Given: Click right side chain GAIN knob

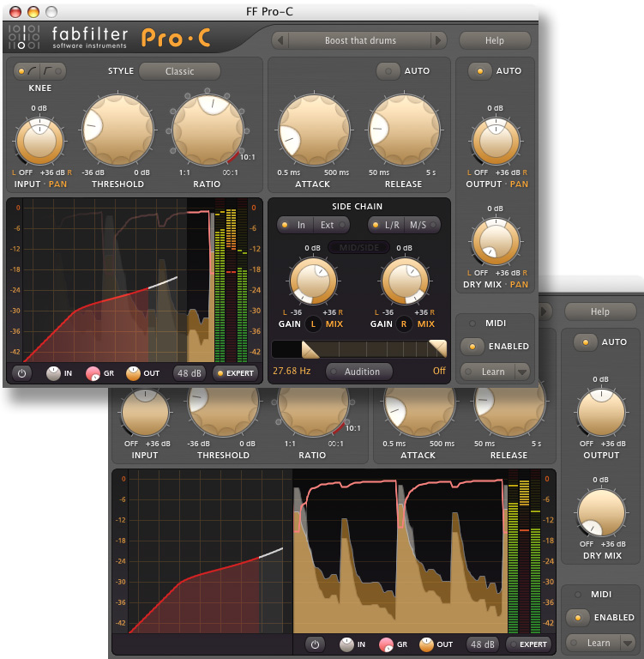Looking at the screenshot, I should point(405,281).
